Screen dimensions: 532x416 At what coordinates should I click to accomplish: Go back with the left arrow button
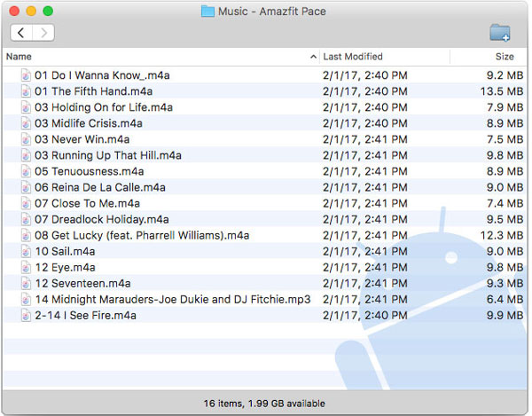(x=21, y=33)
